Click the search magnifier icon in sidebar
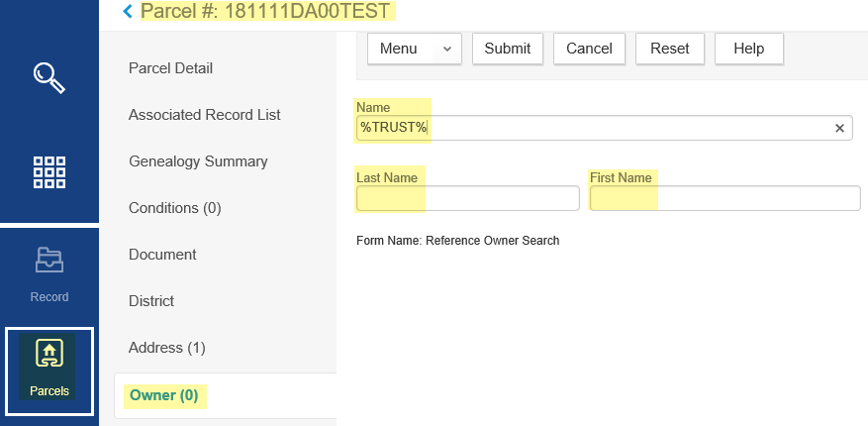868x426 pixels. tap(49, 75)
